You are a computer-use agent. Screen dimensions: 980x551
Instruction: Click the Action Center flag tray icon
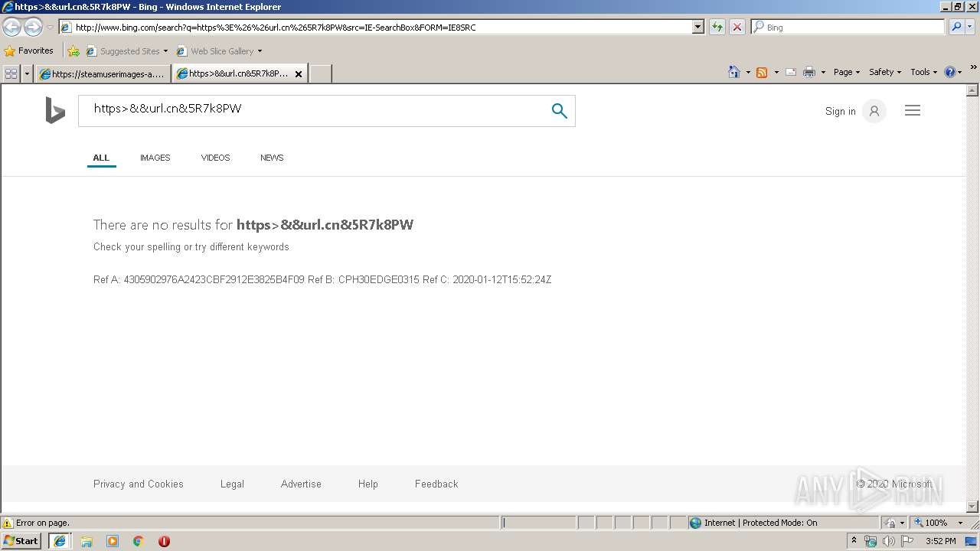(908, 541)
